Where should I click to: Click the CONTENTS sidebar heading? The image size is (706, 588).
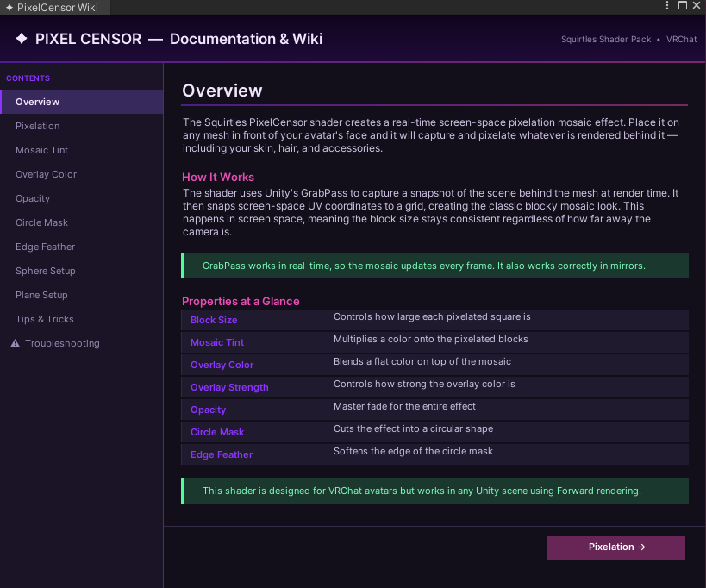[28, 78]
